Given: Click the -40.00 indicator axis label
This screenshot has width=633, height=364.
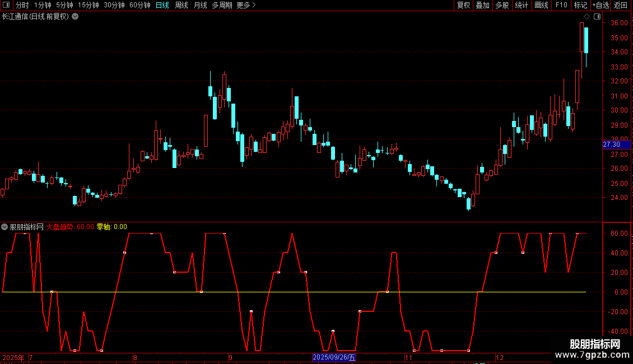Looking at the screenshot, I should (618, 332).
